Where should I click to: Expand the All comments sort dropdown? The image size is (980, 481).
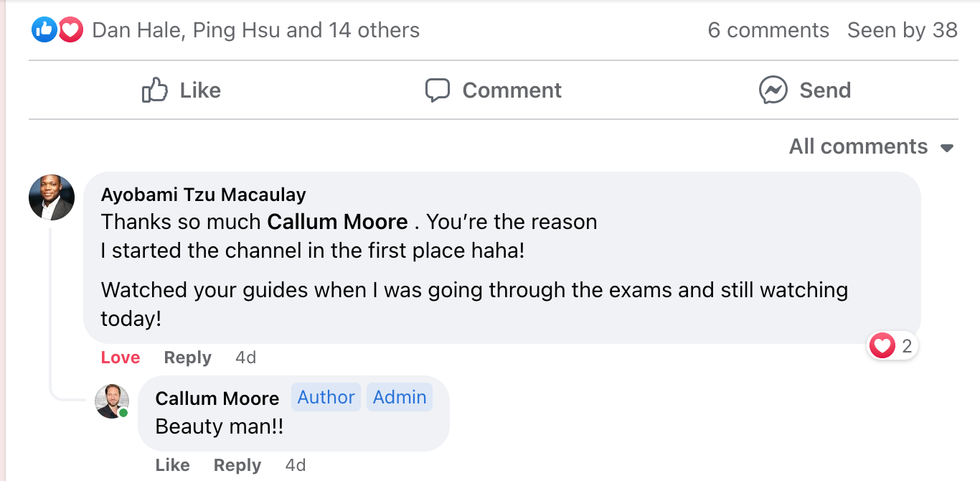click(871, 146)
